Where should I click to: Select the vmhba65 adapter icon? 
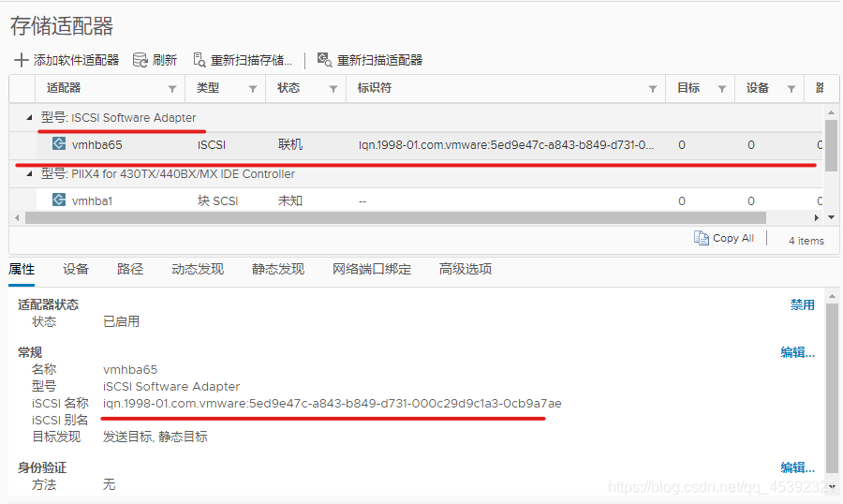click(59, 143)
